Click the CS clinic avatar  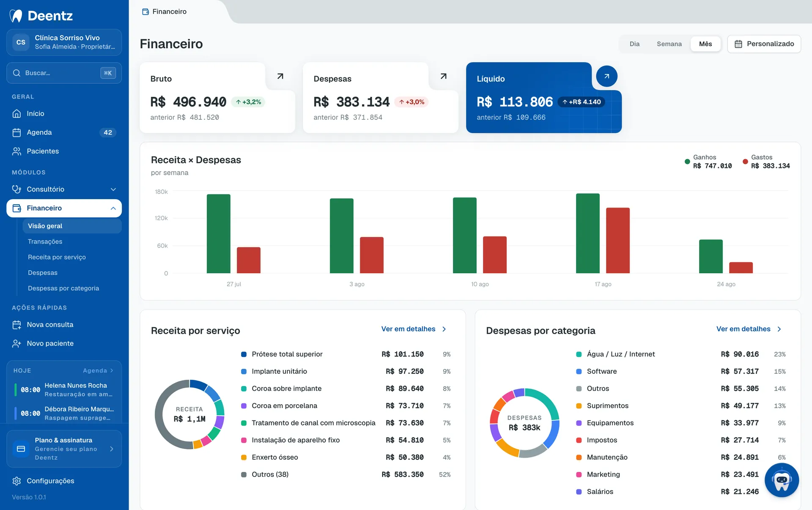pyautogui.click(x=21, y=42)
